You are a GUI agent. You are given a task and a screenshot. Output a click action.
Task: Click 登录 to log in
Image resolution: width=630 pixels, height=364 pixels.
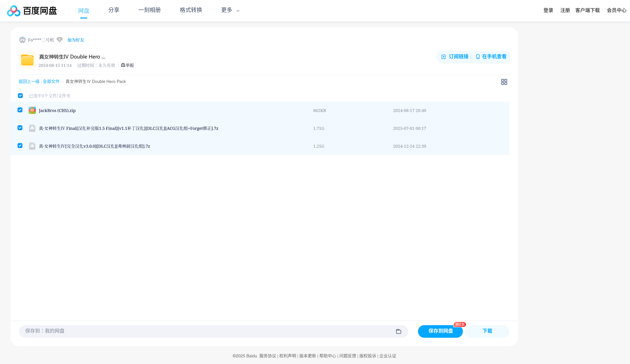[x=548, y=10]
